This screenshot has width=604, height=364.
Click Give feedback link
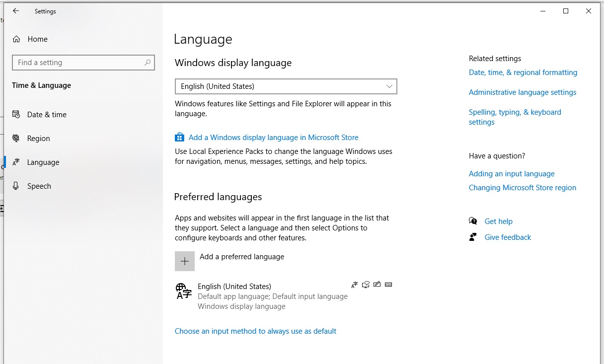[508, 237]
